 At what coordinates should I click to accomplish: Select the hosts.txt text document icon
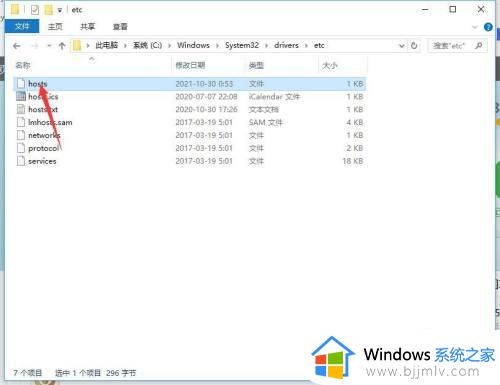pyautogui.click(x=21, y=109)
